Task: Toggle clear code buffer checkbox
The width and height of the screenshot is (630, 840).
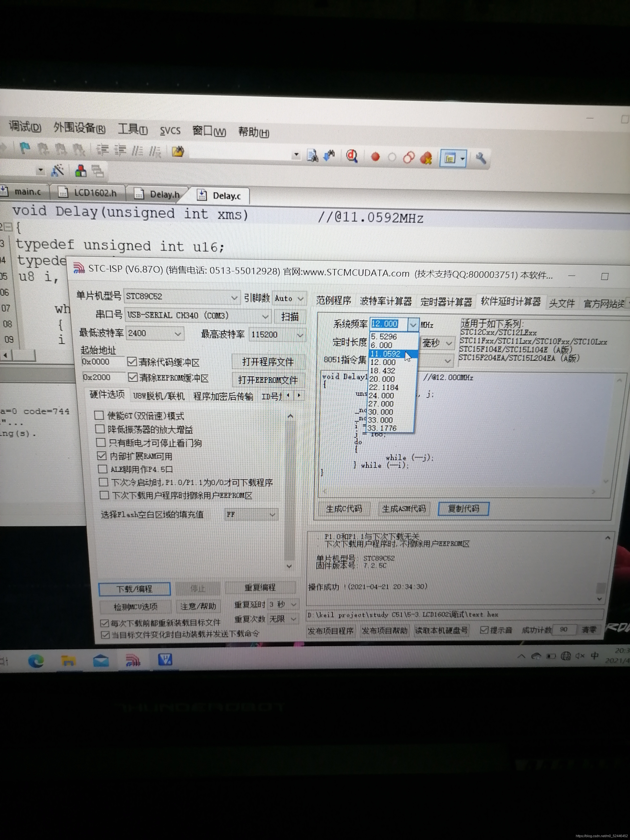Action: [x=132, y=362]
